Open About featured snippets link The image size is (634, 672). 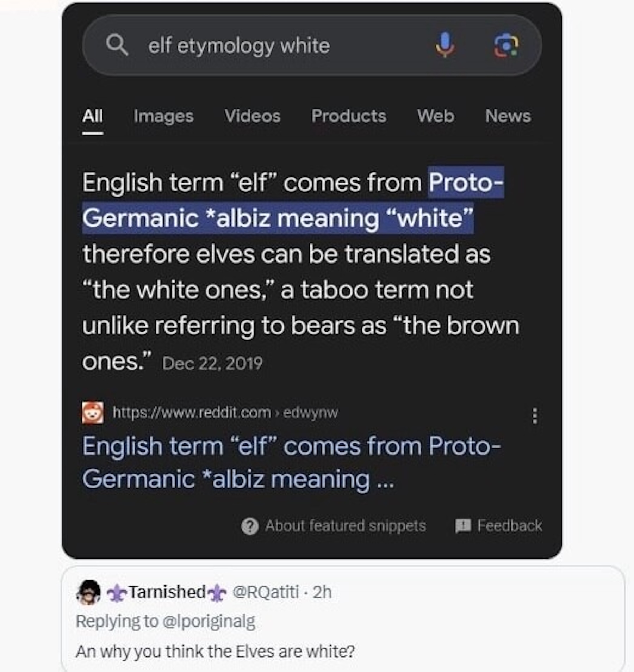pyautogui.click(x=345, y=526)
